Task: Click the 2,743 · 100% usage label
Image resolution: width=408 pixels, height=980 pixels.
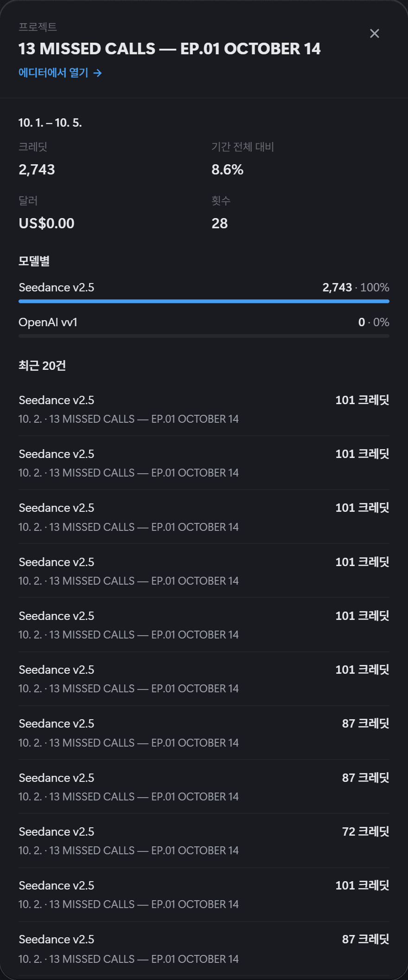Action: tap(356, 288)
